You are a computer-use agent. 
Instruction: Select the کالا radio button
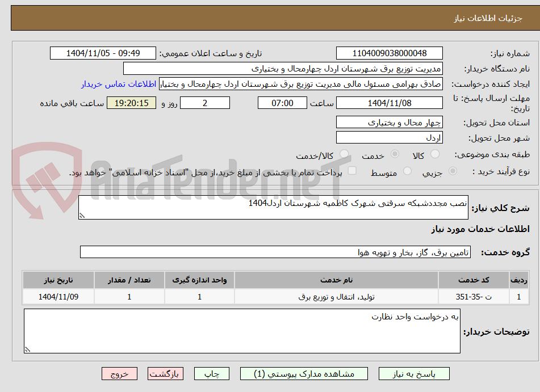click(435, 154)
